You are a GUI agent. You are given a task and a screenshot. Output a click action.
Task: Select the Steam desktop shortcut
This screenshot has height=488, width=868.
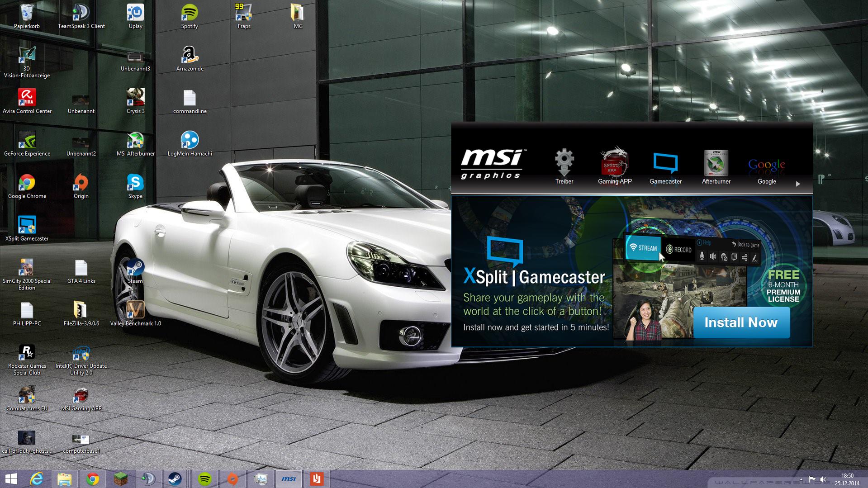[135, 271]
